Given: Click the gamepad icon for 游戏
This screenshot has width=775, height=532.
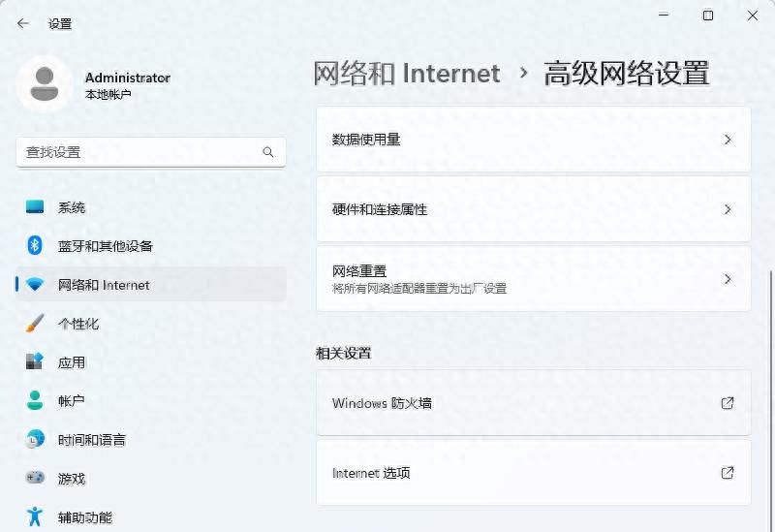Looking at the screenshot, I should 35,478.
